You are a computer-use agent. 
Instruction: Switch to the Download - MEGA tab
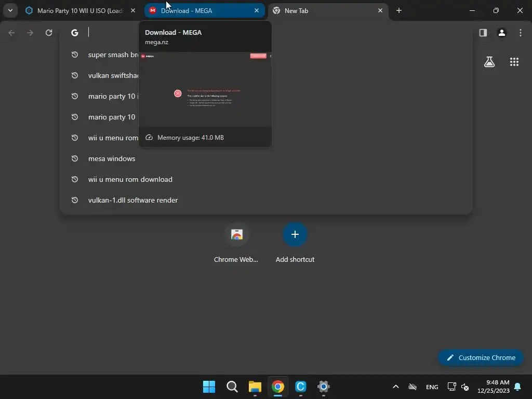(x=205, y=10)
